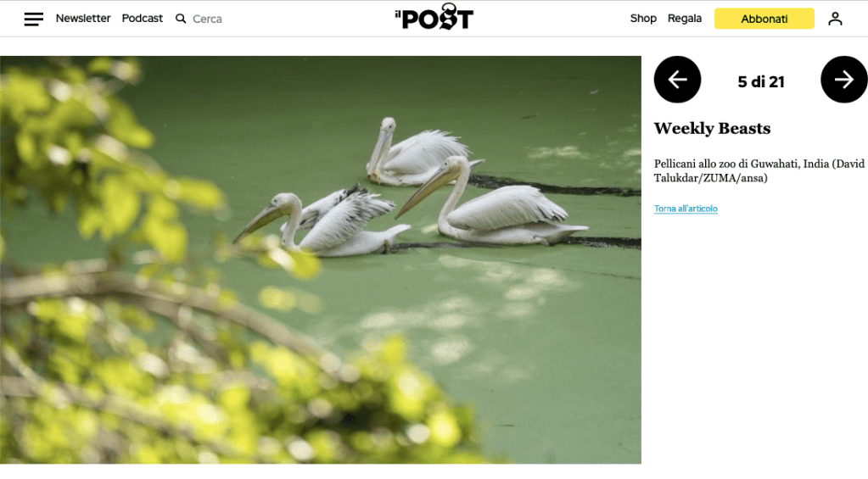
Task: Click the Cerca search field
Action: (x=207, y=19)
